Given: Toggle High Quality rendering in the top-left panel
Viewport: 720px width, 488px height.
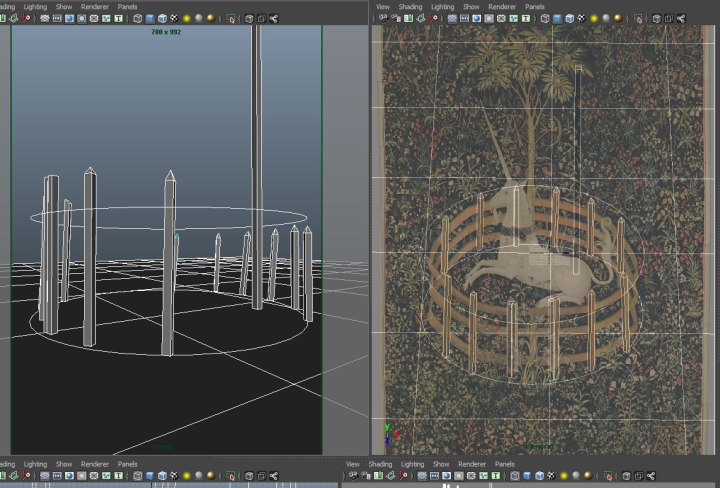Looking at the screenshot, I should (x=211, y=18).
